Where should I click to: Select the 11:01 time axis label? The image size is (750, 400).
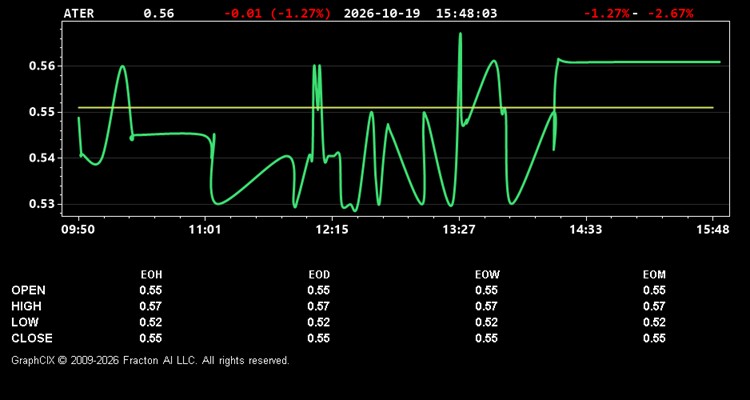[x=205, y=230]
